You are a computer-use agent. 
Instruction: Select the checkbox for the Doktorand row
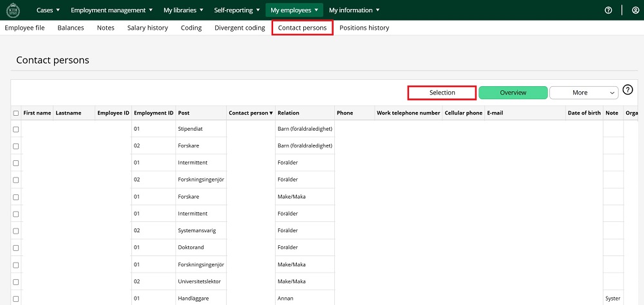pos(16,247)
